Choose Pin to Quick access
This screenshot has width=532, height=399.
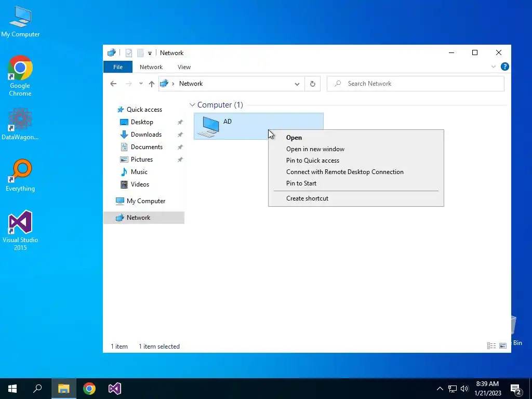click(356, 161)
